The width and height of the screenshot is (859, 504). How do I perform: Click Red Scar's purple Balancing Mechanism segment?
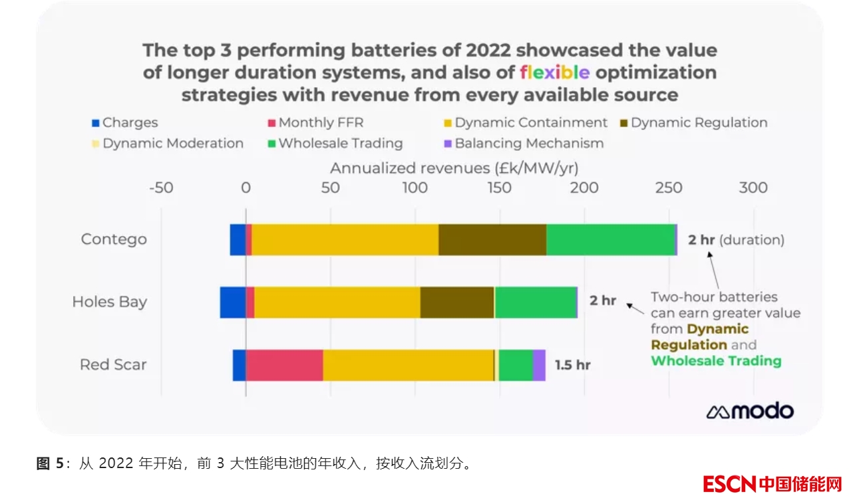click(x=539, y=365)
